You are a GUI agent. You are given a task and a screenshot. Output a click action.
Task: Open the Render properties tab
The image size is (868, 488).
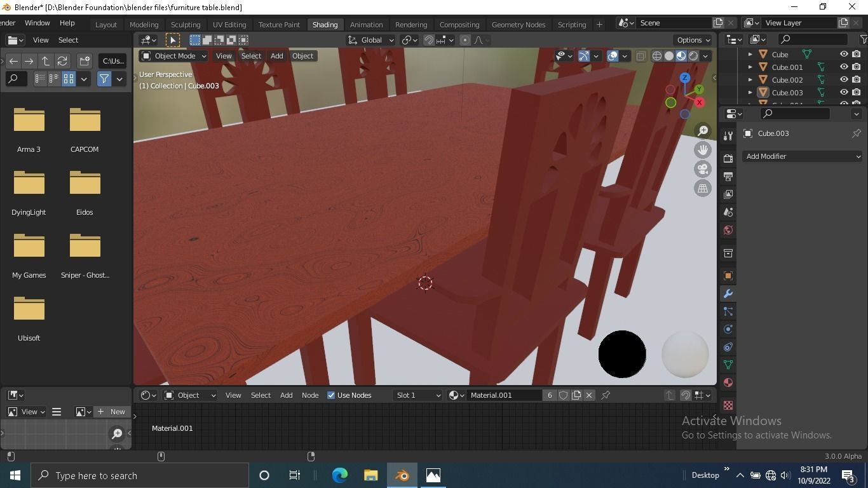point(728,158)
